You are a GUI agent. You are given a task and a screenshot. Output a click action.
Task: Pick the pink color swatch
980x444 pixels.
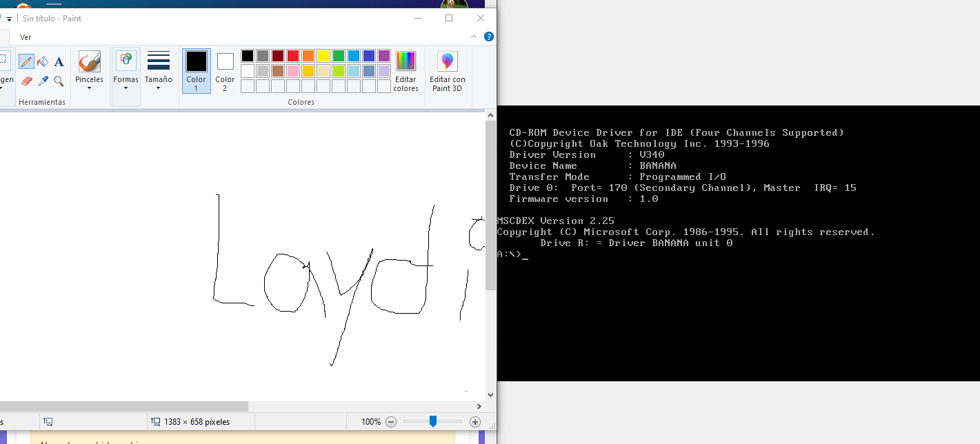click(292, 71)
